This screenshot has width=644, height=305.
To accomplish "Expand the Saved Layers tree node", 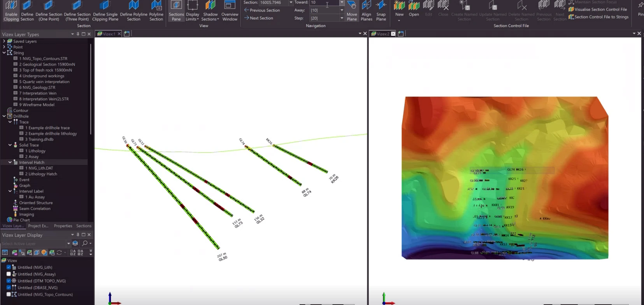I will pos(4,41).
